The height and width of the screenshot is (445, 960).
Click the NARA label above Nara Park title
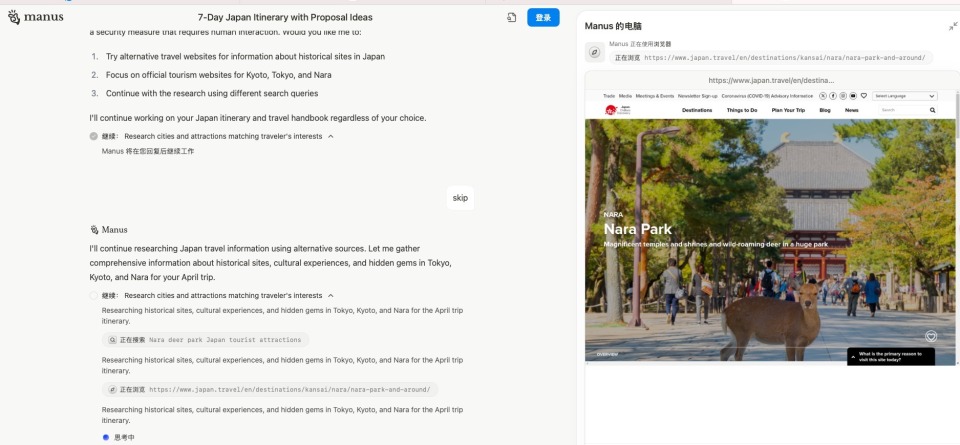[x=613, y=215]
